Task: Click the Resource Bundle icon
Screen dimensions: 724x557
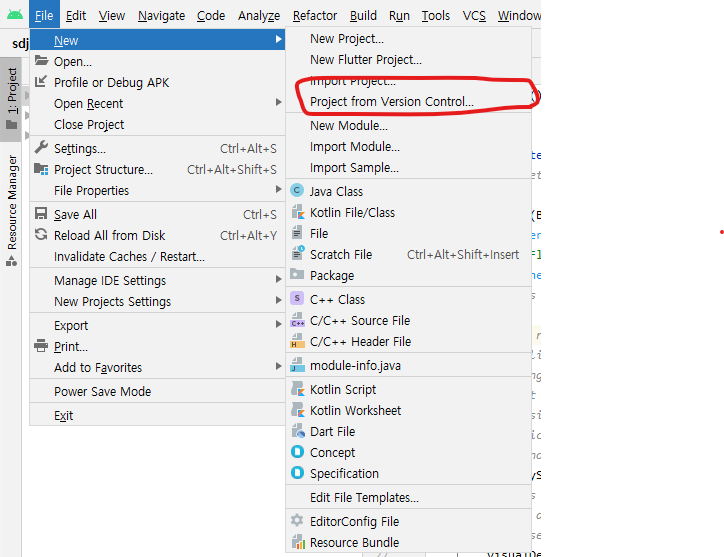Action: pyautogui.click(x=298, y=542)
